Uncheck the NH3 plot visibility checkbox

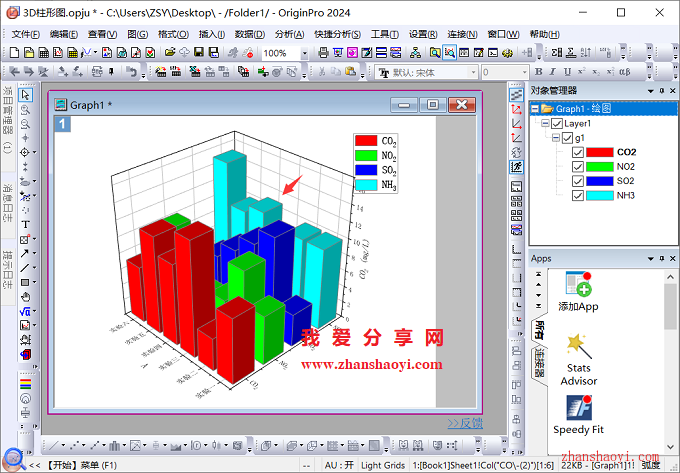click(x=577, y=195)
